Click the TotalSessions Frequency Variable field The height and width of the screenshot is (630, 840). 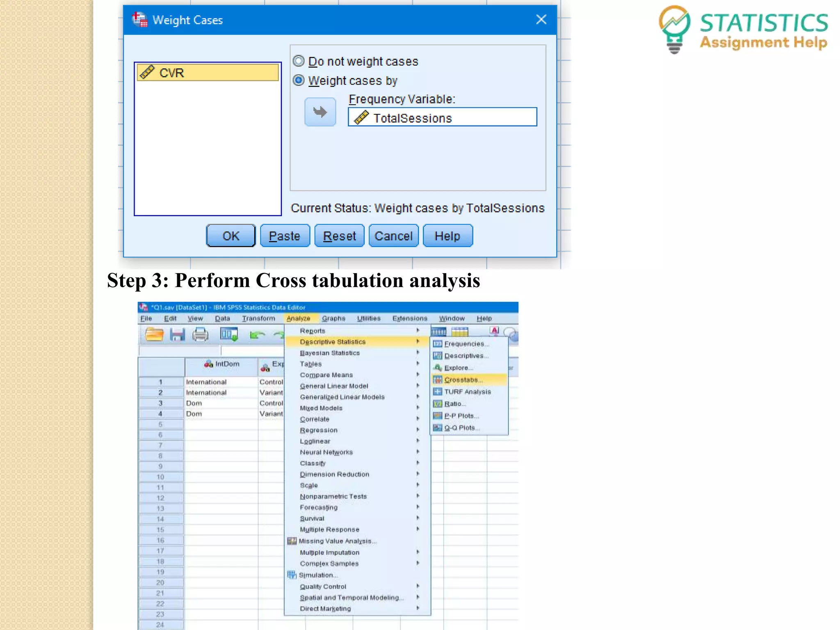click(442, 117)
